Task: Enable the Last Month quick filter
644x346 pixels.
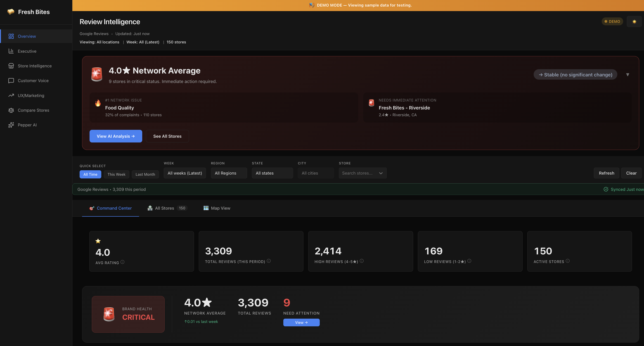Action: [145, 174]
